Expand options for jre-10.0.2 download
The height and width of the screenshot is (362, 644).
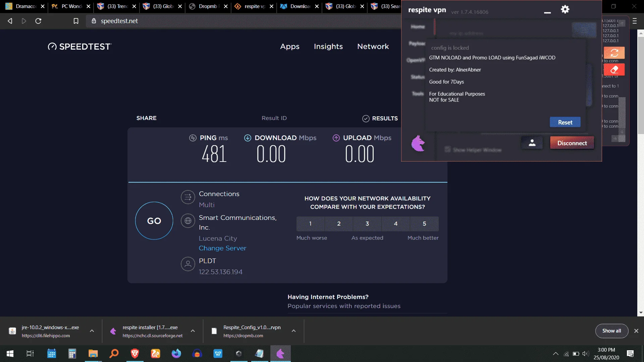[x=92, y=331]
